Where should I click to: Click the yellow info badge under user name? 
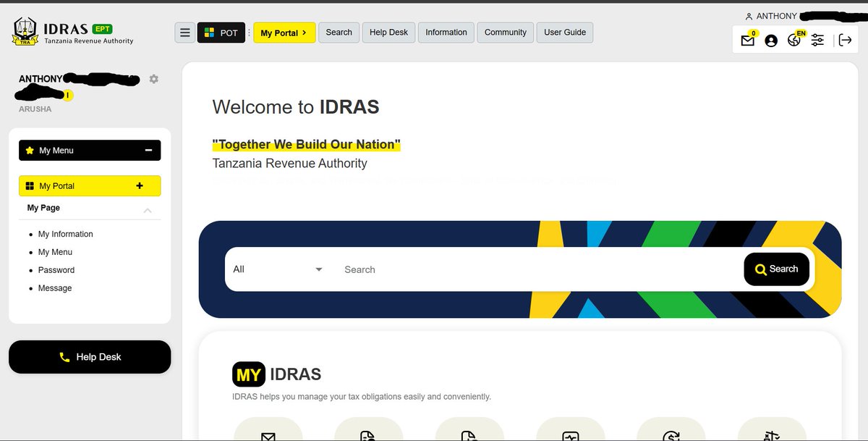click(x=68, y=95)
